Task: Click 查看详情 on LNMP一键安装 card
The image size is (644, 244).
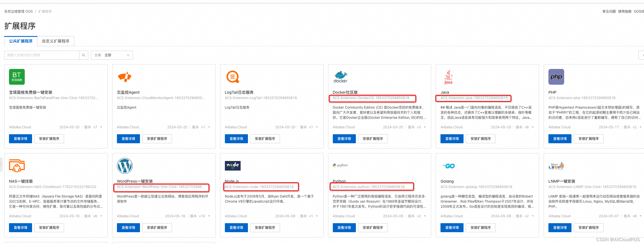Action: (x=560, y=228)
